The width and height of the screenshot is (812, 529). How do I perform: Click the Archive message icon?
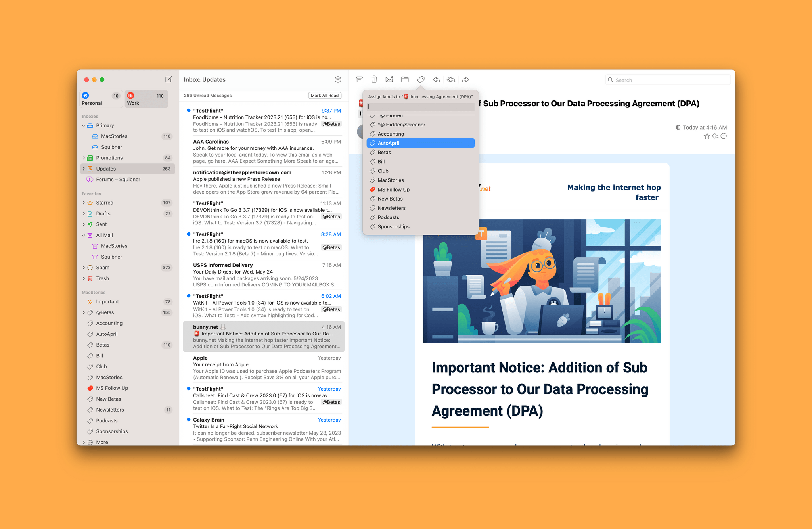click(x=360, y=79)
